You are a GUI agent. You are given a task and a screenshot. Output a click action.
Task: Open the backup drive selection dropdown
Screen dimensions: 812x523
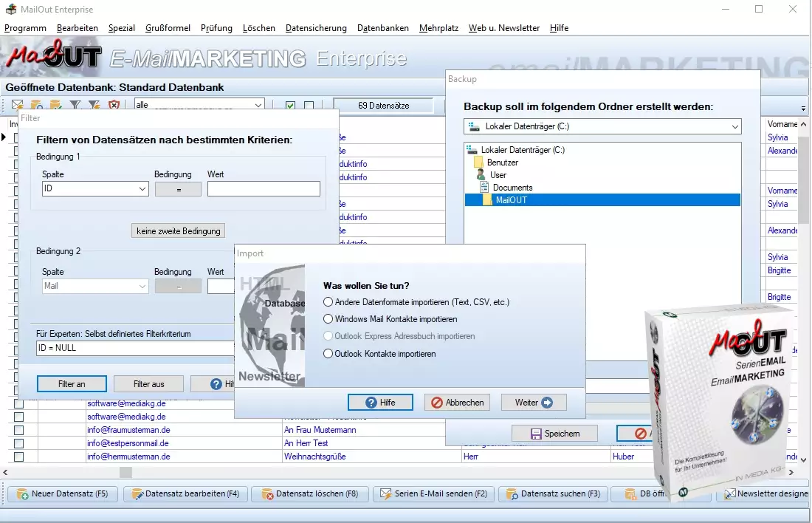click(734, 126)
